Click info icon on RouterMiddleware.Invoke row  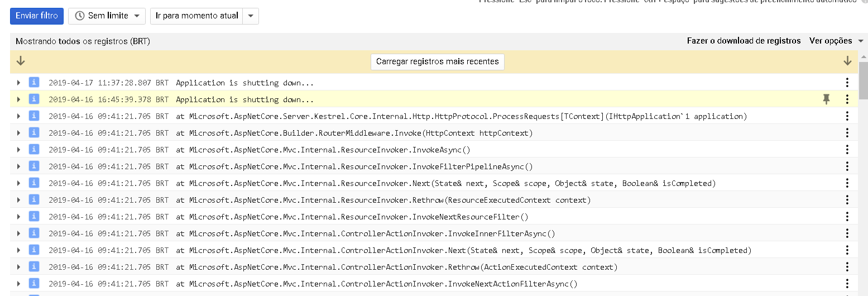(x=34, y=132)
